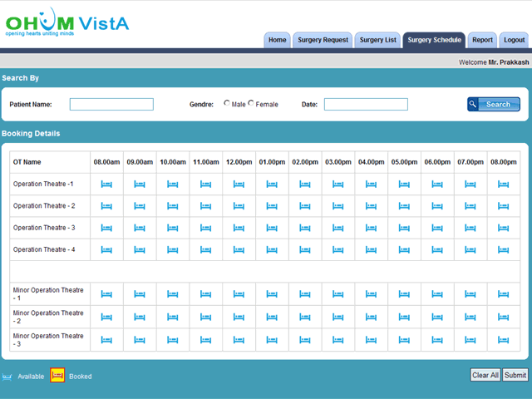Select Operation Theatre -2 07.00pm slot icon
Screen dimensions: 532x399
(470, 206)
